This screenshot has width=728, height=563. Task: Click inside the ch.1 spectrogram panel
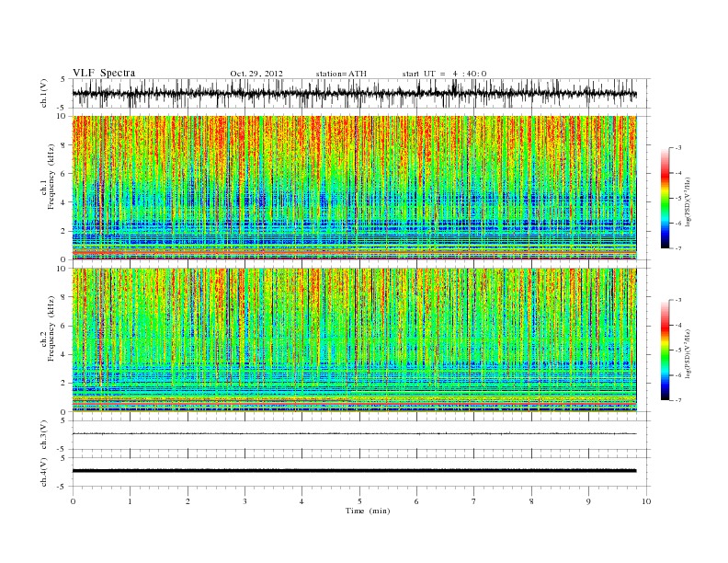(x=354, y=188)
